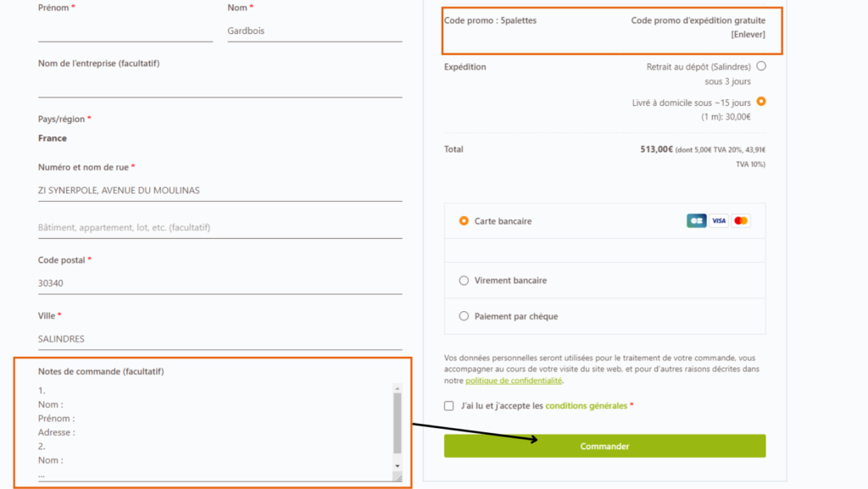Choose Retrait au dépôt (Salindres) shipping
This screenshot has height=489, width=868.
[x=760, y=65]
